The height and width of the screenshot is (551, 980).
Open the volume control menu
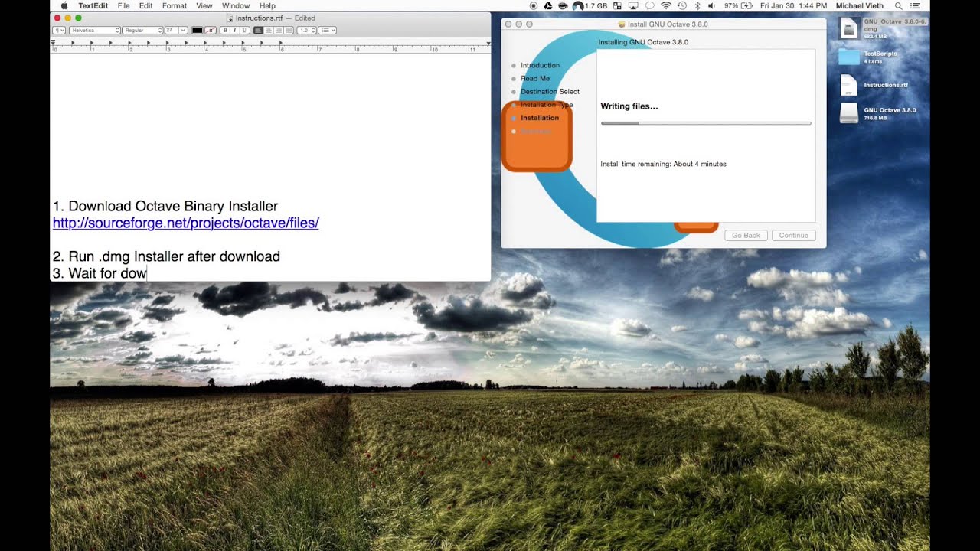[x=711, y=5]
